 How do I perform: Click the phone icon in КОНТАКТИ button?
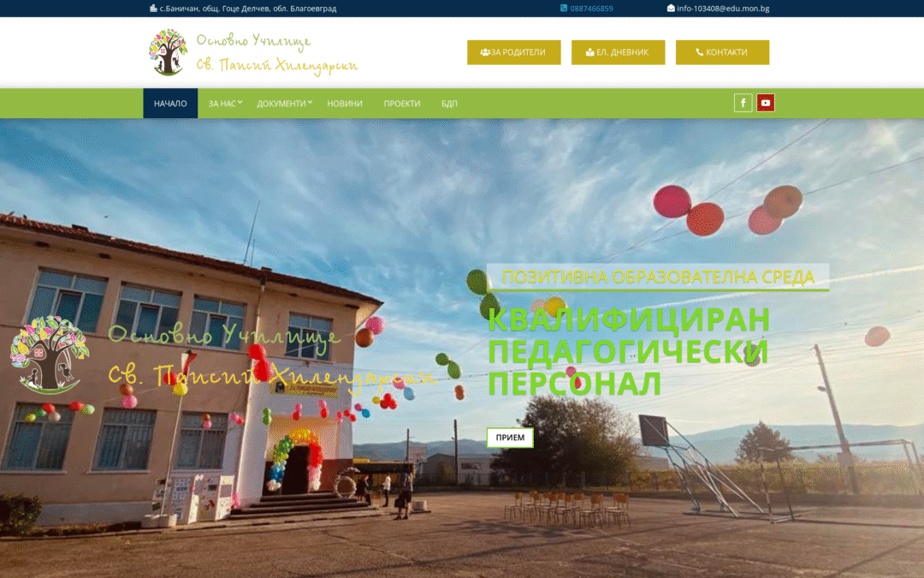pos(700,52)
